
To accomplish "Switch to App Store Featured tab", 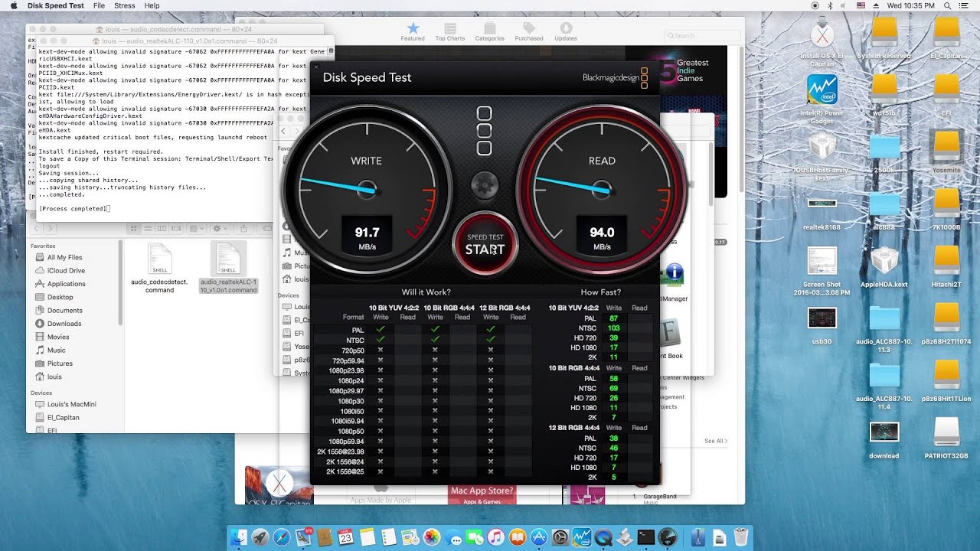I will pyautogui.click(x=413, y=31).
